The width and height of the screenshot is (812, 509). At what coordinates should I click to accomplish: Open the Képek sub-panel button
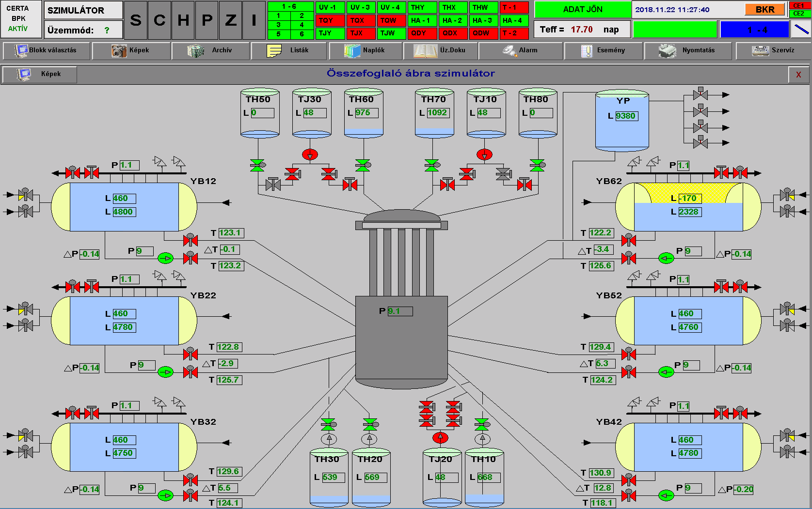pyautogui.click(x=40, y=74)
